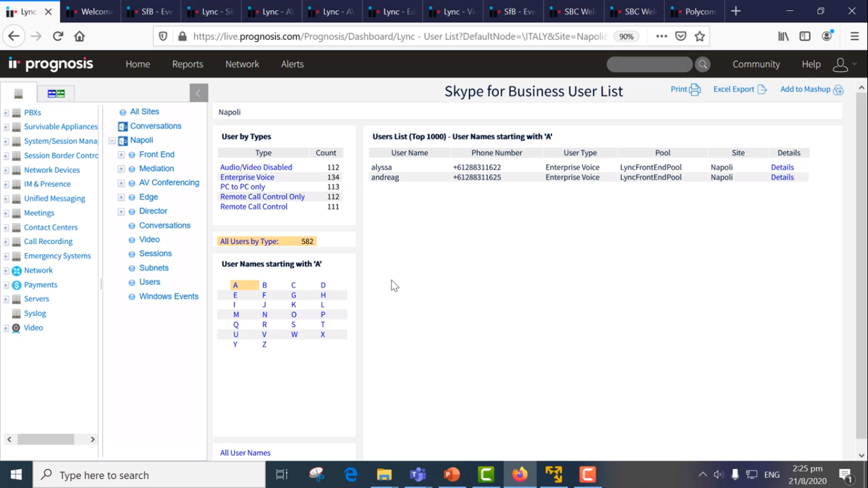Open Firefox hamburger menu
The height and width of the screenshot is (488, 868).
pyautogui.click(x=855, y=36)
